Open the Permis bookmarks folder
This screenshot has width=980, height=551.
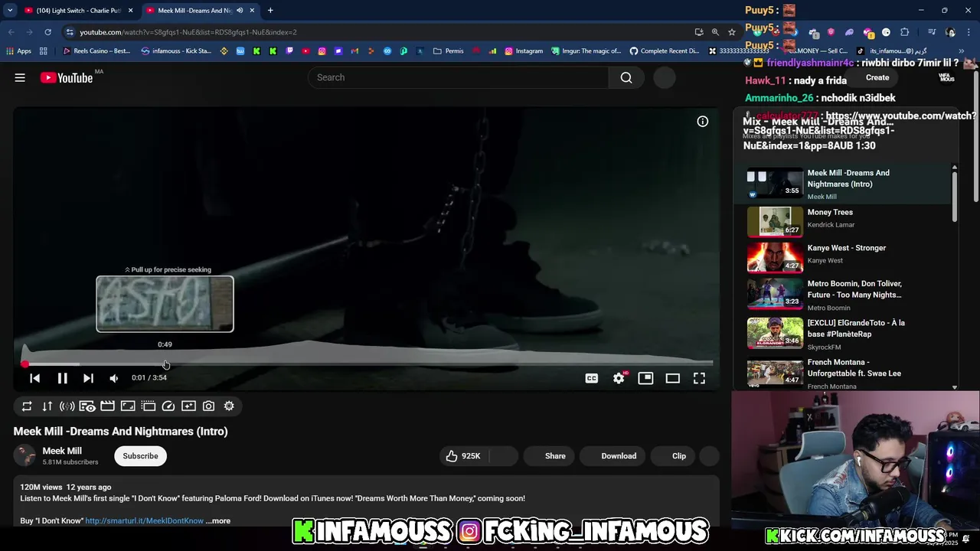tap(448, 51)
